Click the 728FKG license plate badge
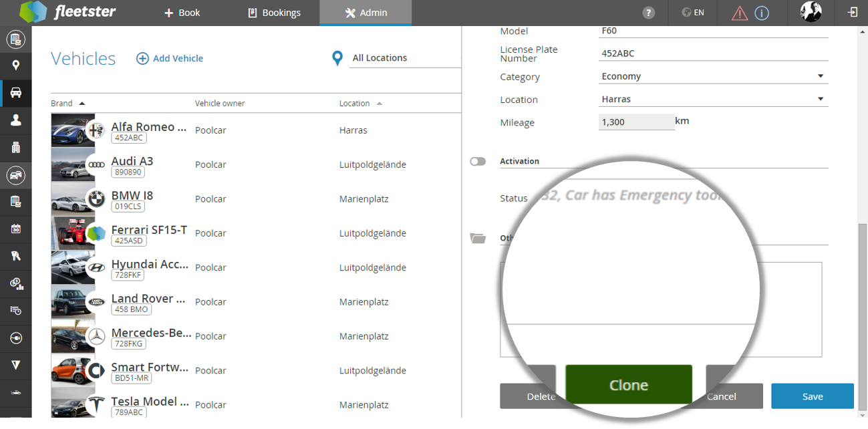The width and height of the screenshot is (868, 429). [x=129, y=344]
